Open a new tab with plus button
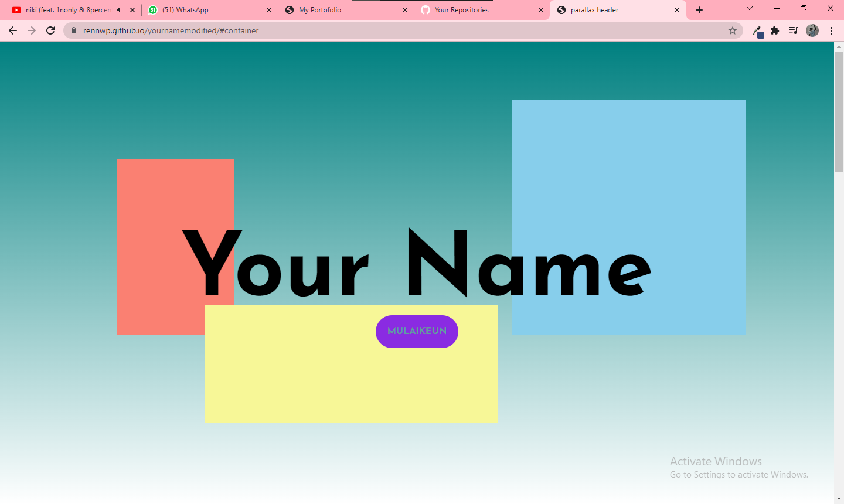 [699, 10]
